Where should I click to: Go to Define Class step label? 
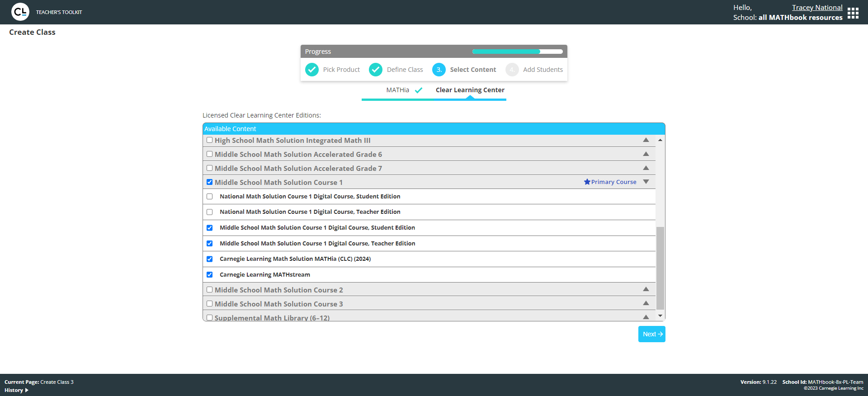click(x=405, y=70)
